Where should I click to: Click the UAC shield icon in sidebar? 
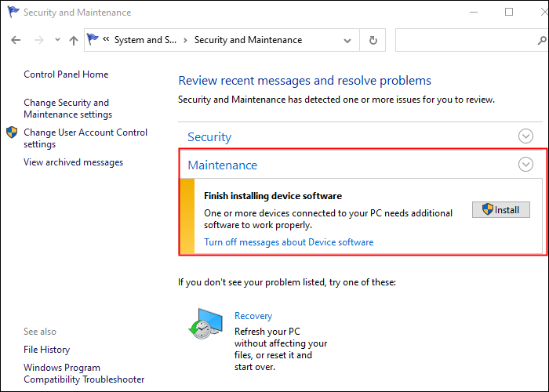pyautogui.click(x=12, y=132)
